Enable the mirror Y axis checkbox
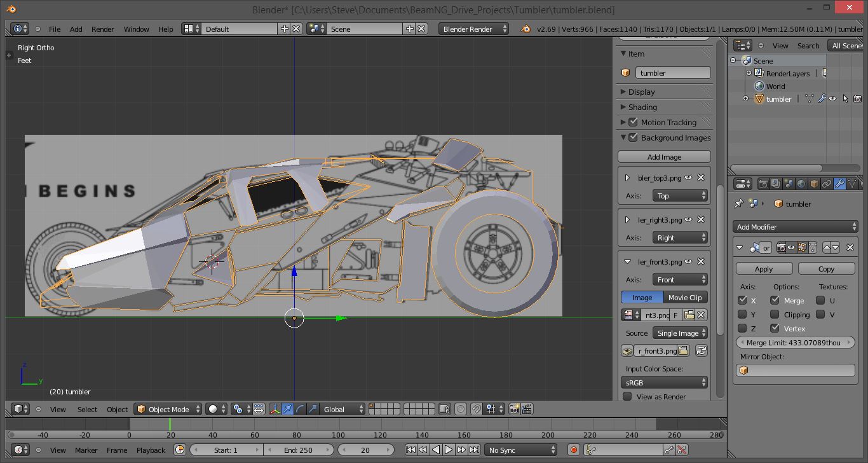This screenshot has height=463, width=868. click(x=742, y=314)
